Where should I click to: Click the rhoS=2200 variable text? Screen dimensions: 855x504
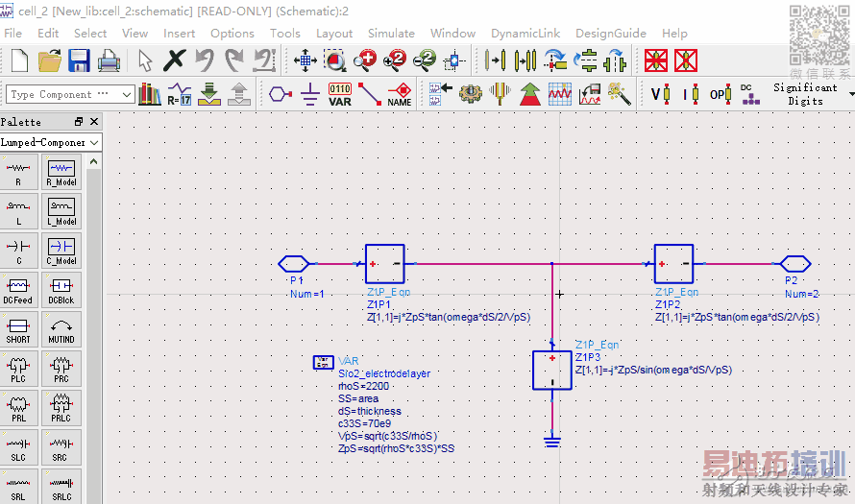[x=364, y=386]
